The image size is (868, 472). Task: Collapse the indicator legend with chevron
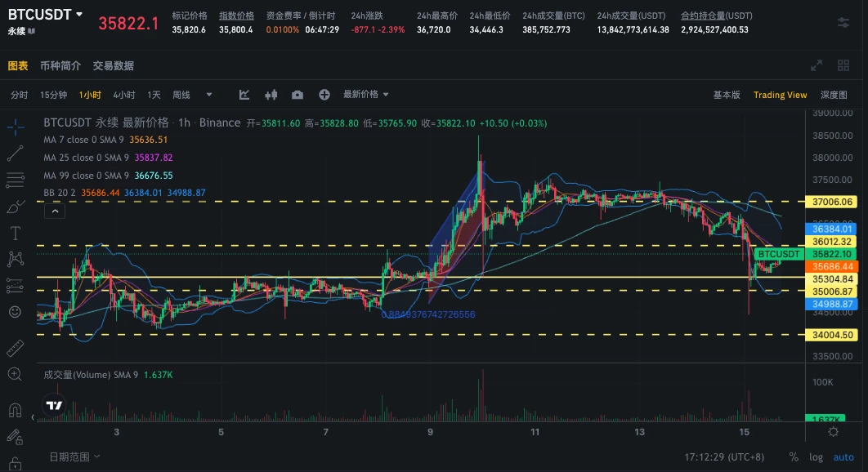tap(55, 212)
